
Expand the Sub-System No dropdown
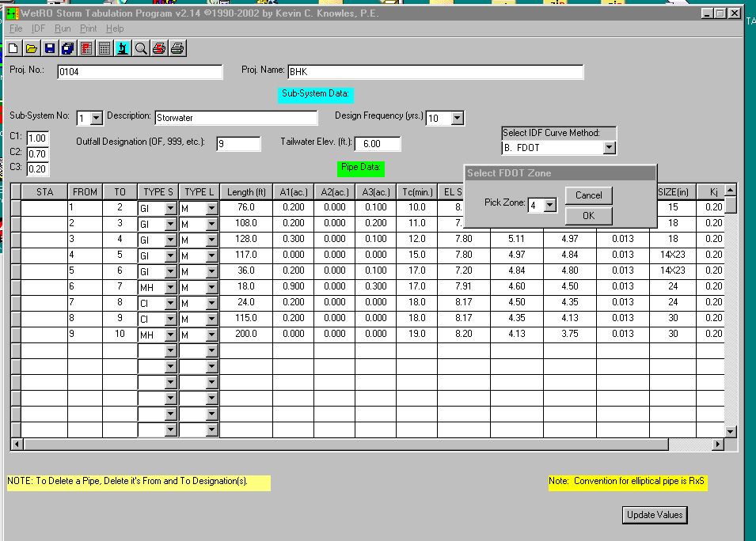97,118
